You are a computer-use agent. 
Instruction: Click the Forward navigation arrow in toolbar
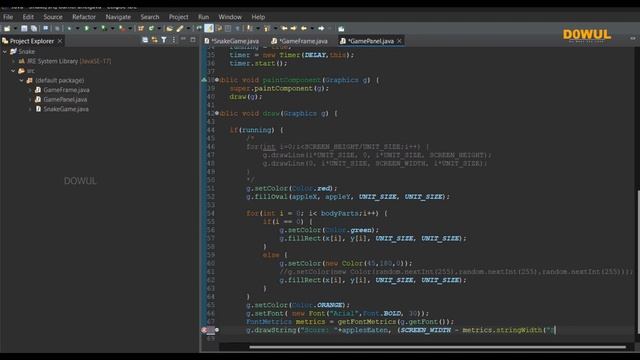(321, 28)
